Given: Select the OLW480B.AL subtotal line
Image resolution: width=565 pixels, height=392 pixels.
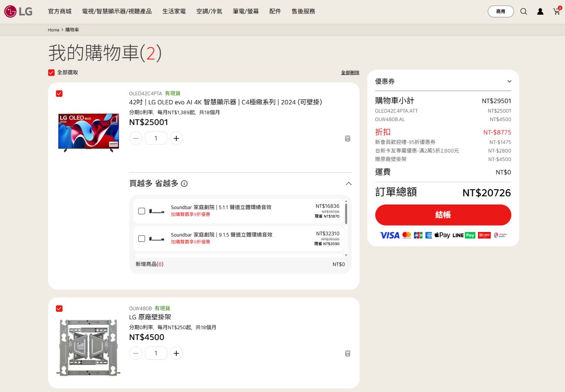Looking at the screenshot, I should [x=443, y=119].
